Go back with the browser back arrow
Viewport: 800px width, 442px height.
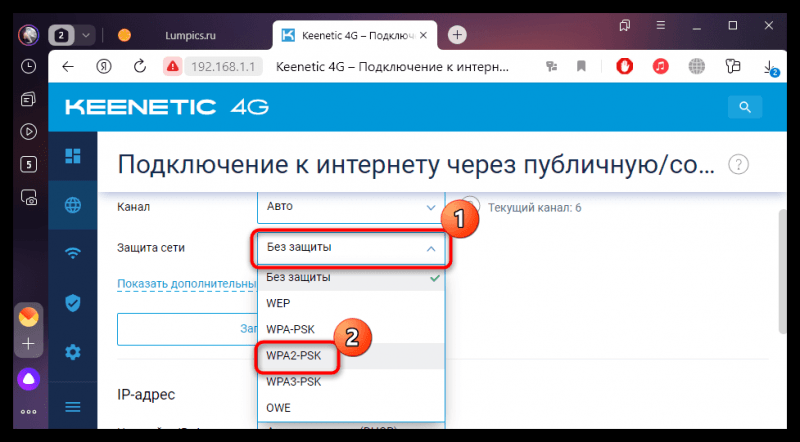[x=68, y=66]
